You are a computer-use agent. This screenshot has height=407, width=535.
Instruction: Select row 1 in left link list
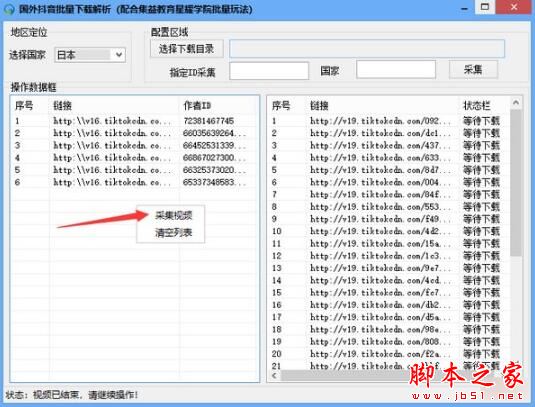click(x=135, y=121)
